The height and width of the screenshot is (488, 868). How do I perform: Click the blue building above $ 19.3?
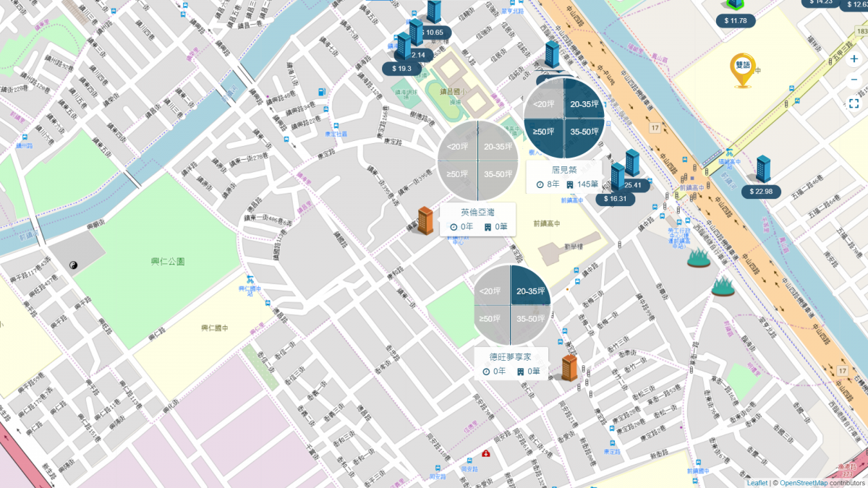404,45
